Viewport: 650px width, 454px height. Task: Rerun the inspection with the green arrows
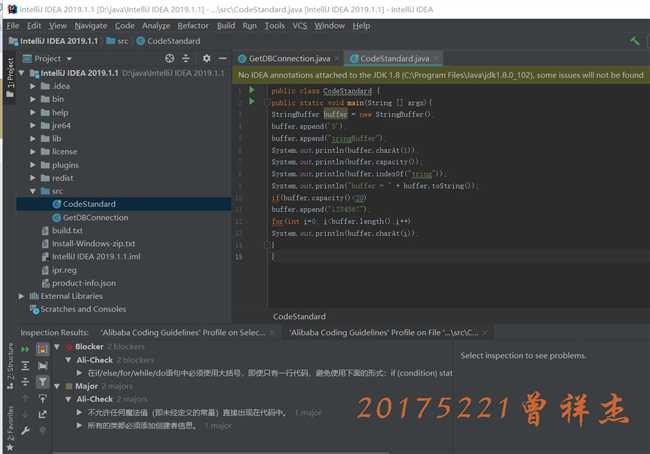click(25, 349)
